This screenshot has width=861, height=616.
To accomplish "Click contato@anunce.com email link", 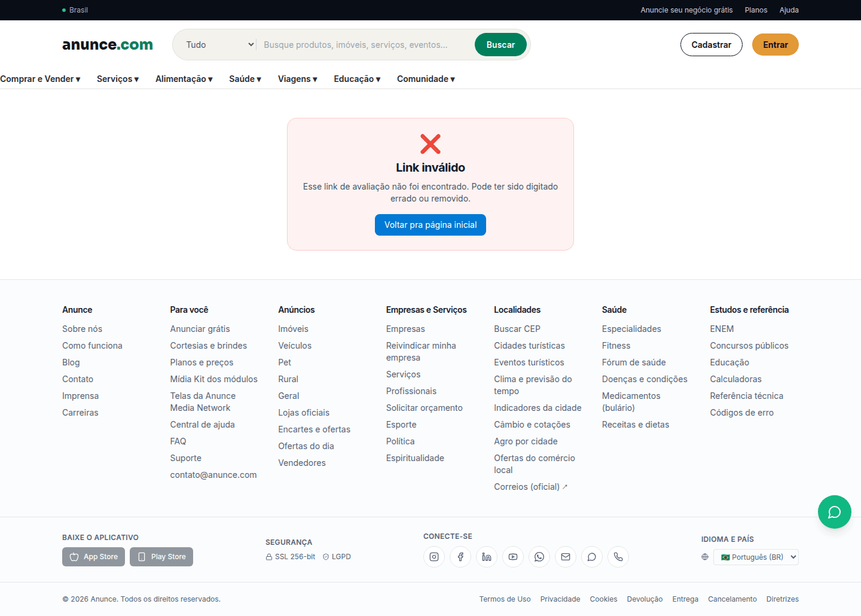I will [213, 475].
